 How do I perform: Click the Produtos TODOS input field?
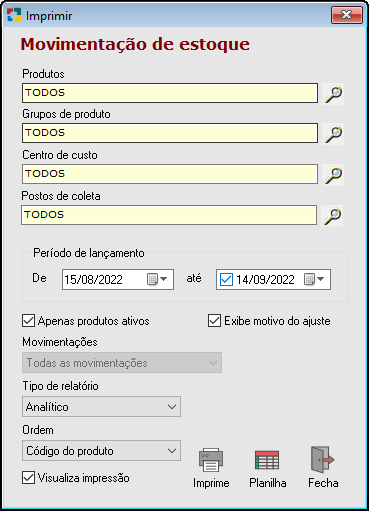point(170,93)
